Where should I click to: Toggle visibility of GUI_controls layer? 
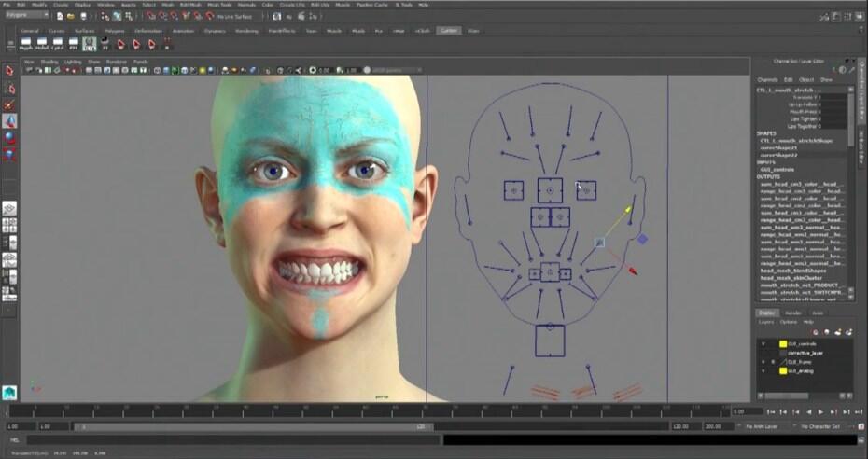tap(763, 343)
